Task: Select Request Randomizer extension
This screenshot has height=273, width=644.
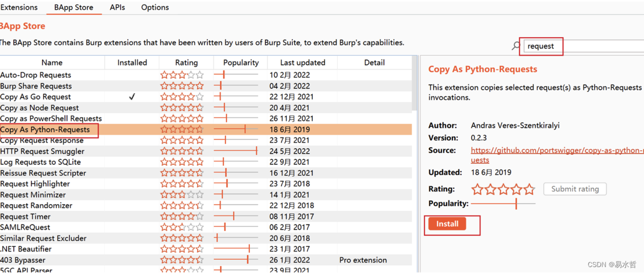Action: [206, 206]
